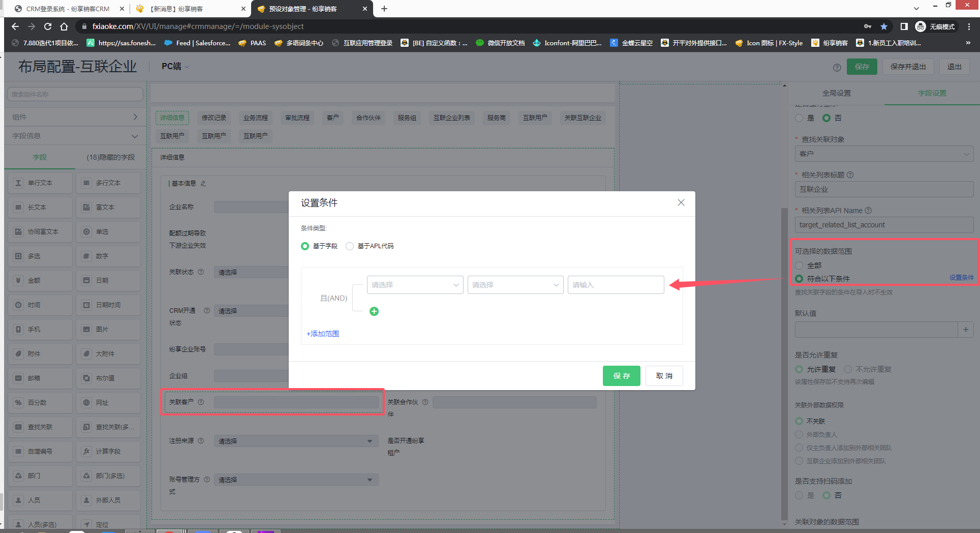Click edit pencil icon next to 基本信息
980x533 pixels.
[203, 184]
